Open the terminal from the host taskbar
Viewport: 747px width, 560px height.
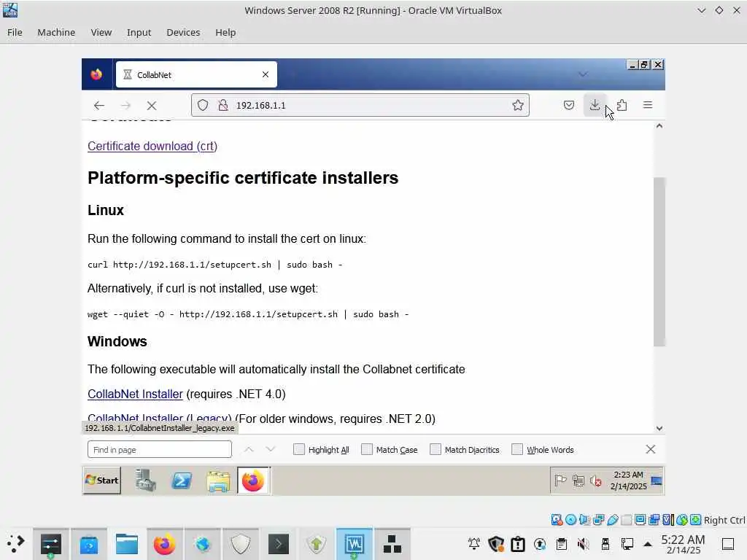[279, 544]
